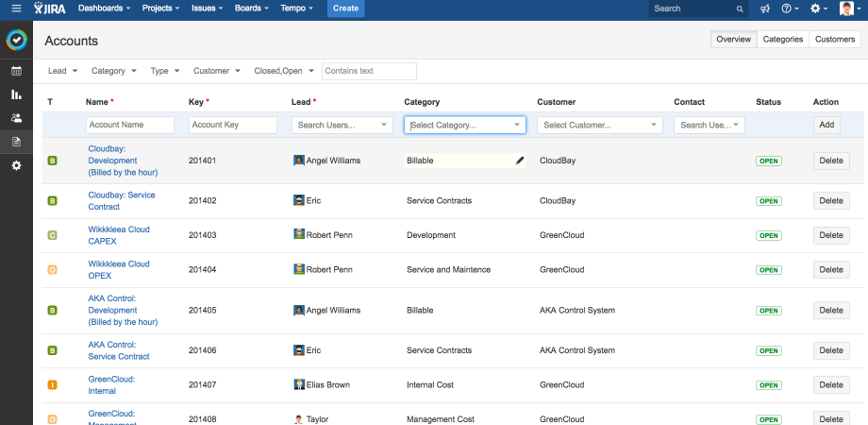Click OPEN status badge for 201402

(x=768, y=201)
